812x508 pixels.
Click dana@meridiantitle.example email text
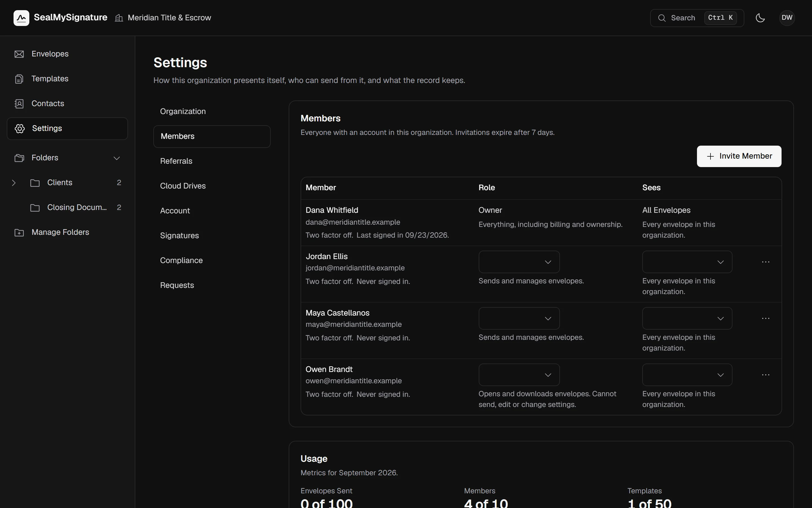[x=353, y=222]
